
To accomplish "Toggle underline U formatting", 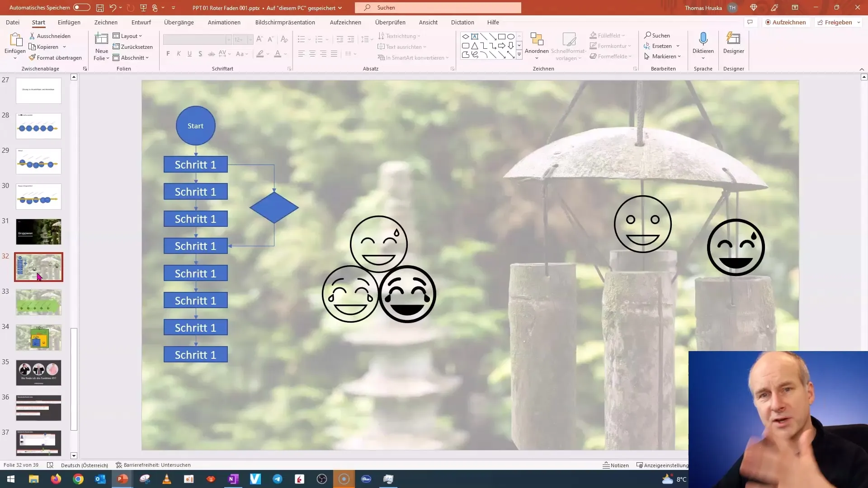I will (189, 54).
